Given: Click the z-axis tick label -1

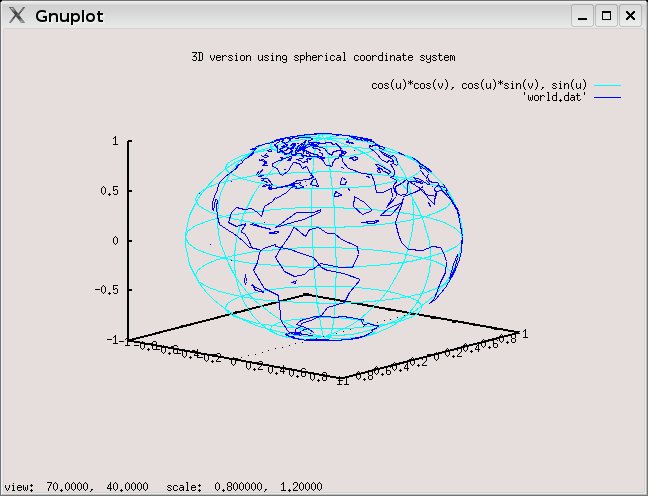Looking at the screenshot, I should (113, 340).
